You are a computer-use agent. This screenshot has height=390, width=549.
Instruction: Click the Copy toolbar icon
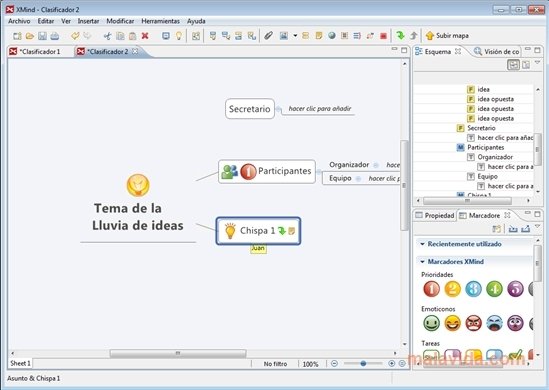pyautogui.click(x=120, y=36)
